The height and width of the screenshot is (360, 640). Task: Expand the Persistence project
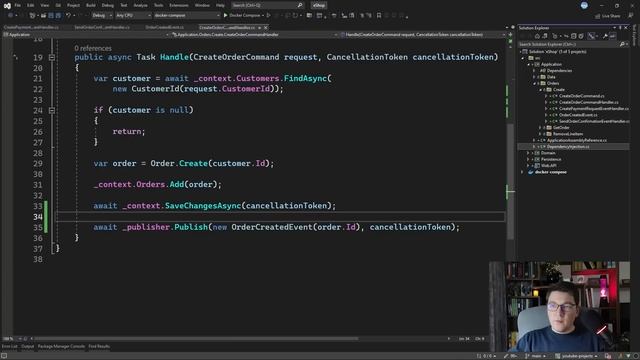coord(528,159)
